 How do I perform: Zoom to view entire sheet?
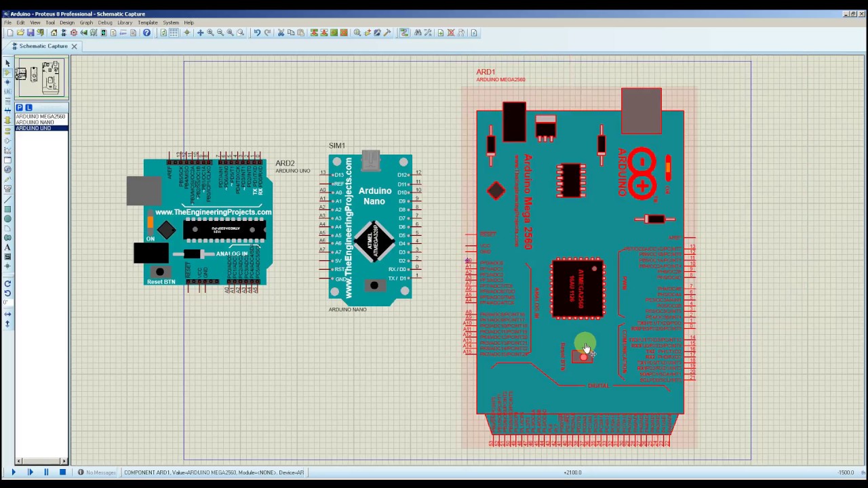pos(230,33)
